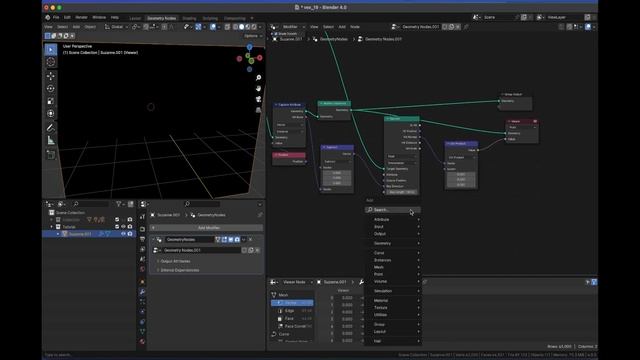Toggle render camera icon of Suzanne.001
The width and height of the screenshot is (640, 360).
pyautogui.click(x=130, y=234)
